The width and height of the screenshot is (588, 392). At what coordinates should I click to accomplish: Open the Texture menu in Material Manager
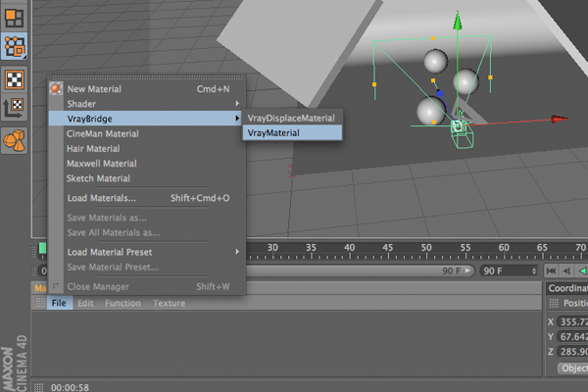tap(170, 303)
